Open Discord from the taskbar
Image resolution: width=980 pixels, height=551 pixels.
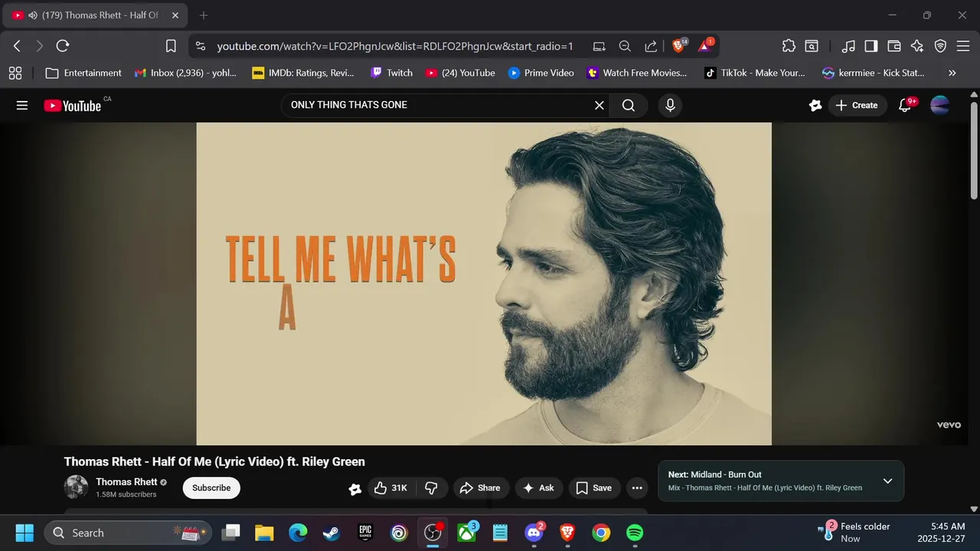534,533
